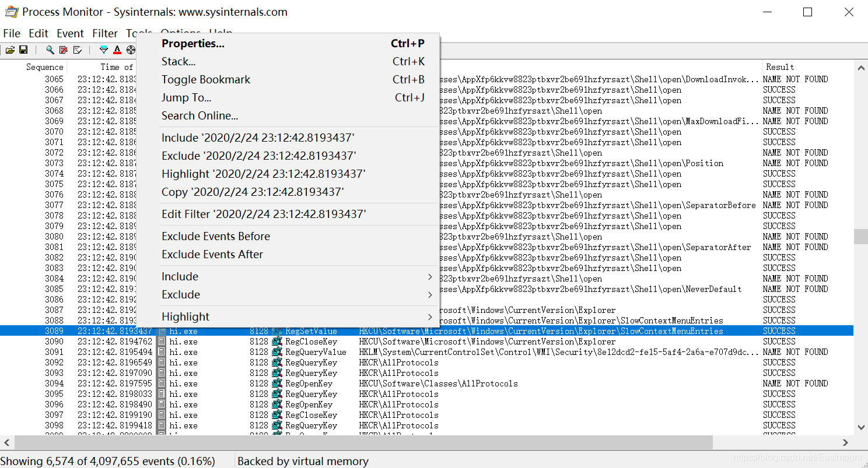Click the Filter funnel toolbar icon

(104, 50)
